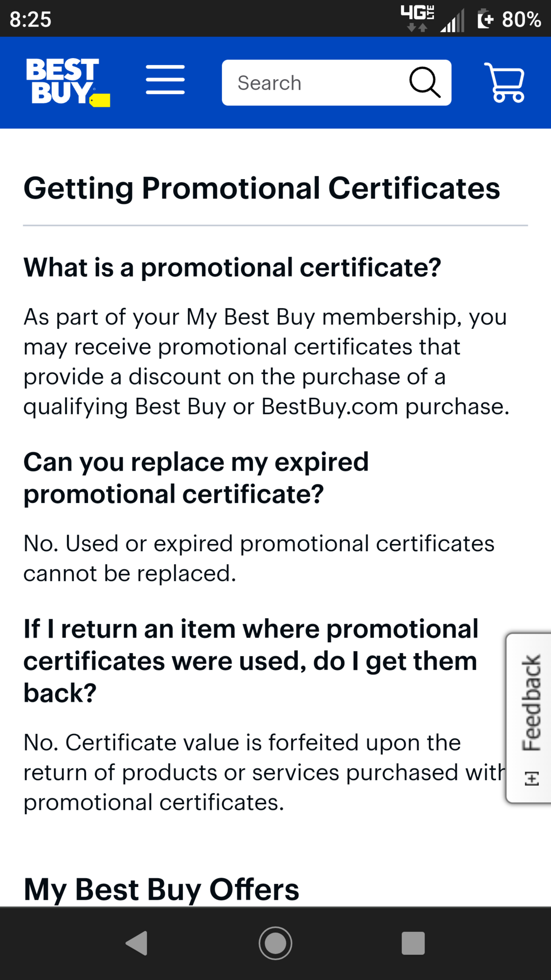This screenshot has height=980, width=551.
Task: Tap the Android recent apps button
Action: click(413, 943)
